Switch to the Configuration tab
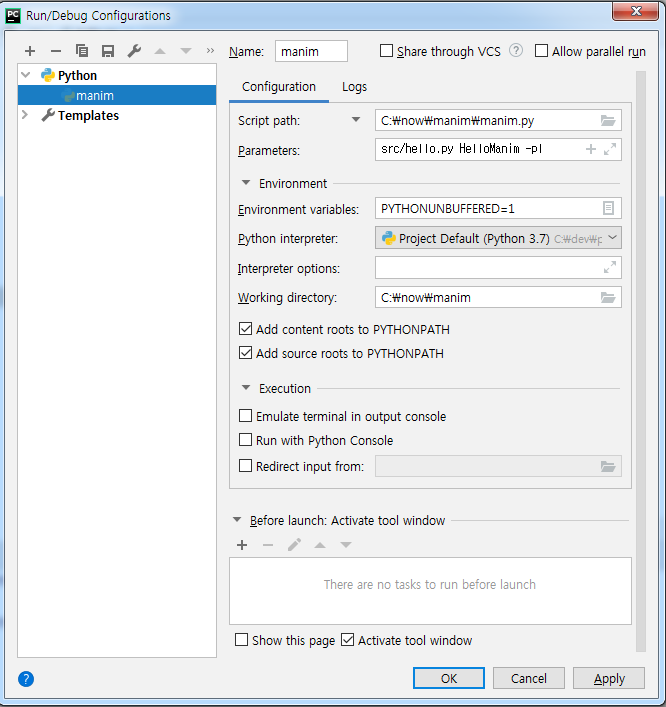 279,87
